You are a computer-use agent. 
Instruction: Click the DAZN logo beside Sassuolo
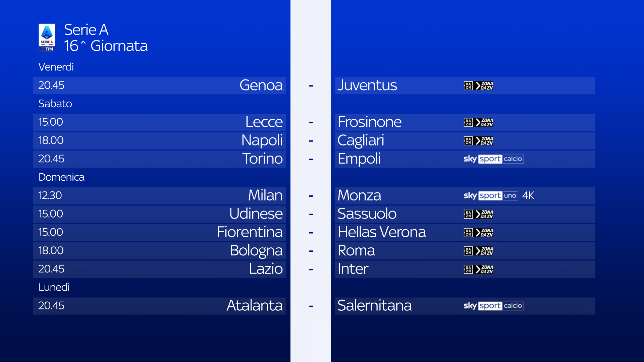coord(478,214)
